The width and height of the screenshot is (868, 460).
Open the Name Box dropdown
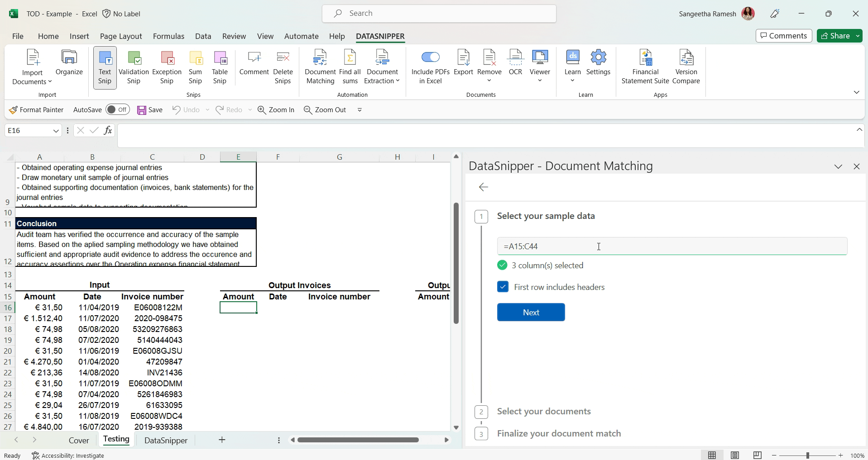[x=55, y=130]
